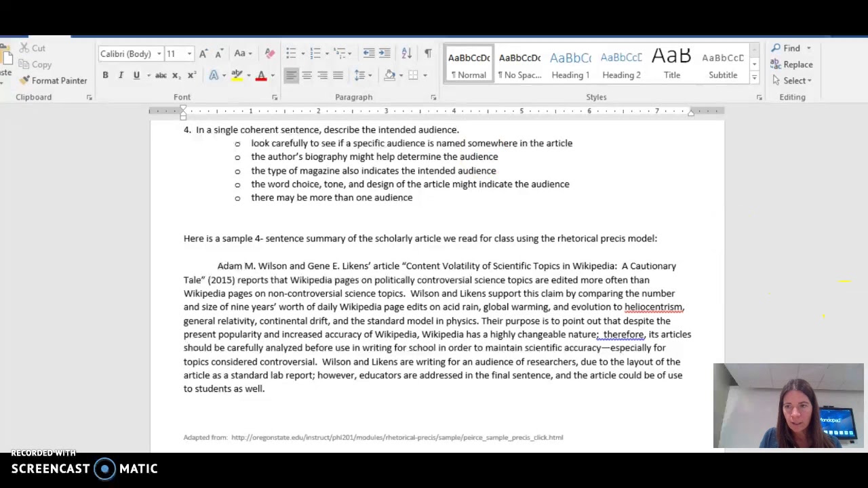This screenshot has height=488, width=868.
Task: Open Paragraph settings dialog launcher
Action: pos(433,98)
